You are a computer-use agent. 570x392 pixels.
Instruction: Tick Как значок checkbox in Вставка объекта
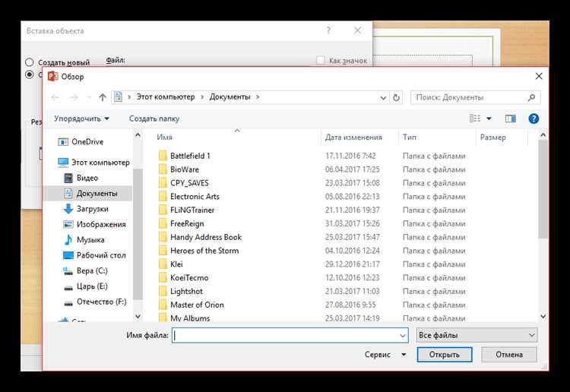click(320, 60)
